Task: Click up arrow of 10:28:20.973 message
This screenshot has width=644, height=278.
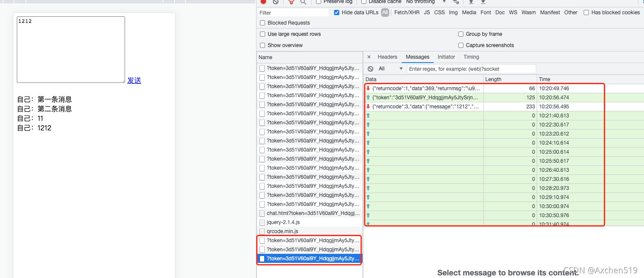Action: click(368, 188)
